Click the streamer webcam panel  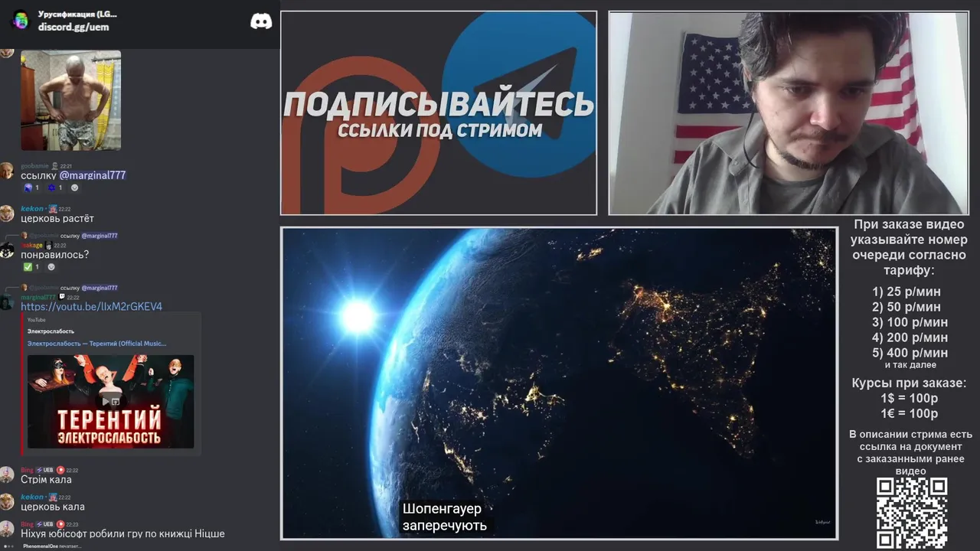coord(789,113)
